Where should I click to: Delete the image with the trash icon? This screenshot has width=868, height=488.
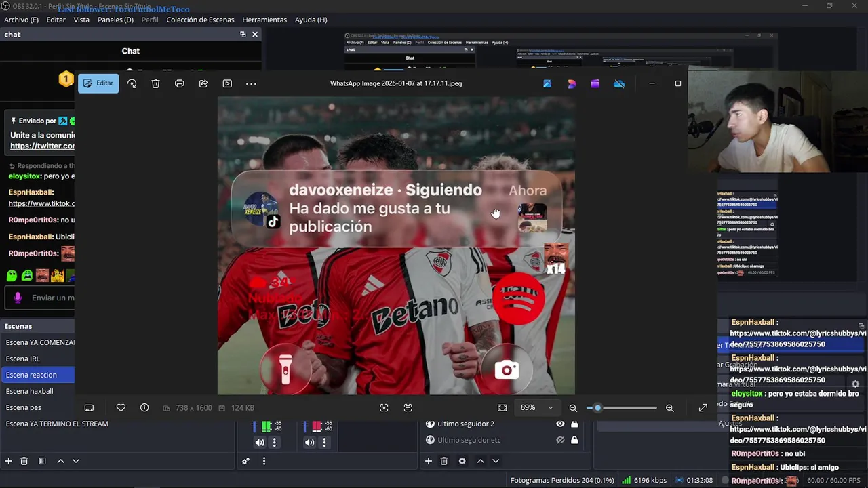point(155,83)
